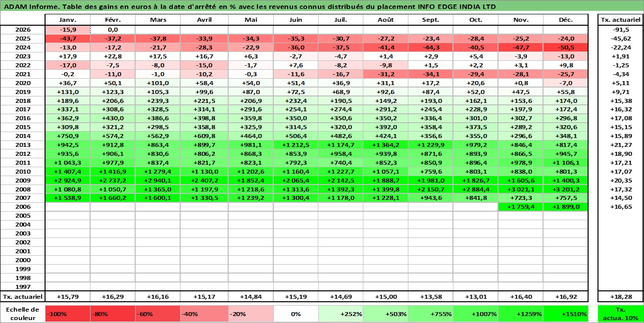644x323 pixels.
Task: Click the +101,0 cell for March 2020
Action: pos(157,83)
